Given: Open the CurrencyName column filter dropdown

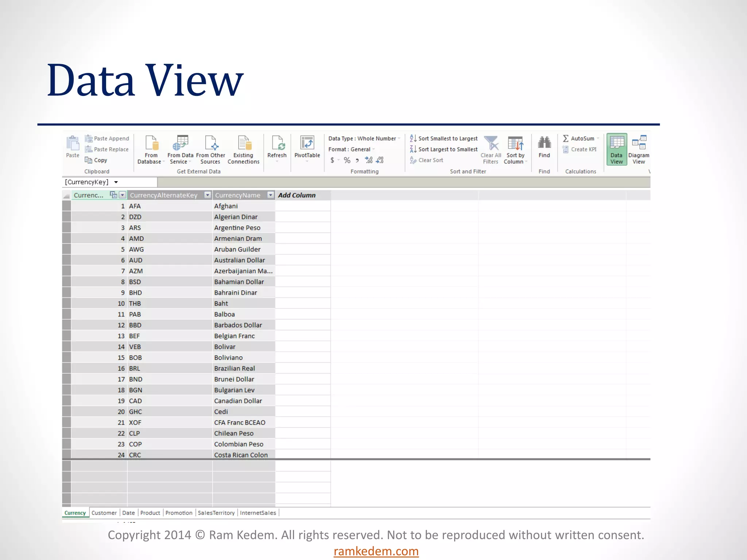Looking at the screenshot, I should 271,195.
